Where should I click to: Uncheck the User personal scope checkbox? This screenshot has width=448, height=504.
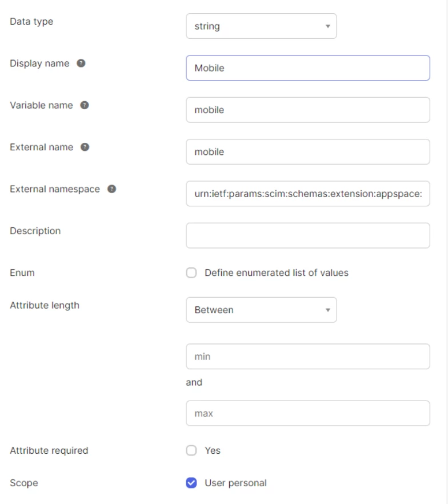pos(191,483)
